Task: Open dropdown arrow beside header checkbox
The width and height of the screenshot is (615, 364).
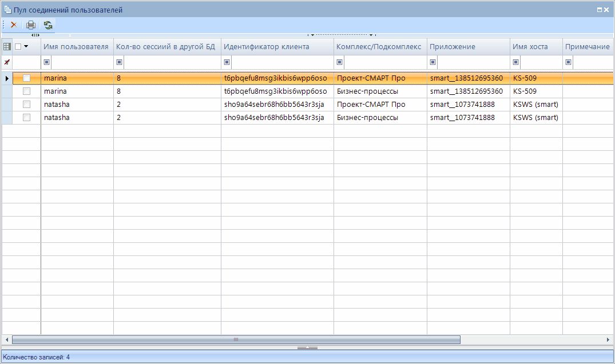Action: coord(26,46)
